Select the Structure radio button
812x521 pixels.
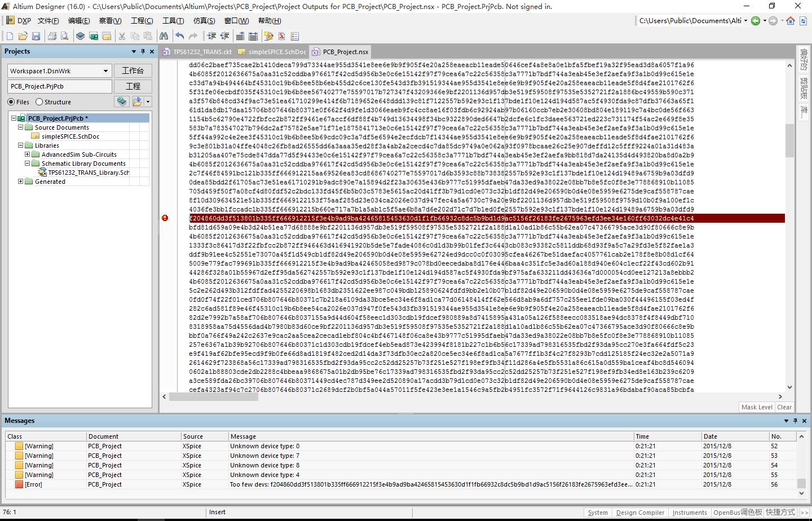(x=39, y=102)
